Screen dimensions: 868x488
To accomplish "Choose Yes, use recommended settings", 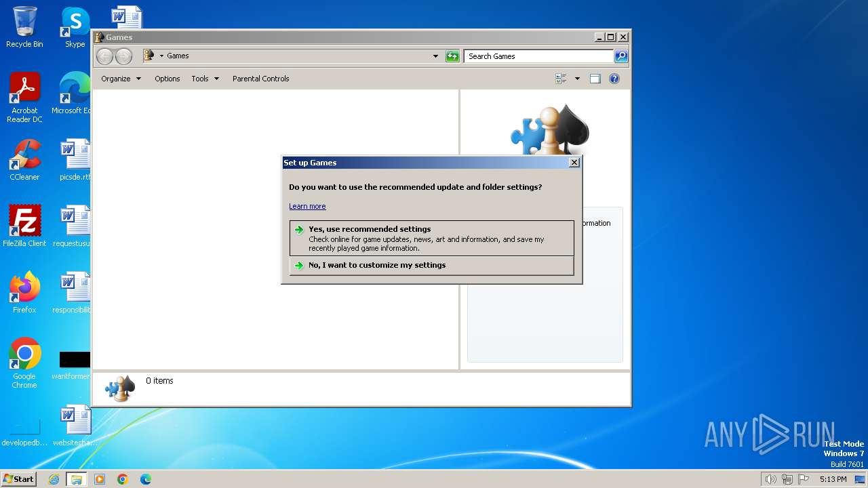I will pos(431,238).
